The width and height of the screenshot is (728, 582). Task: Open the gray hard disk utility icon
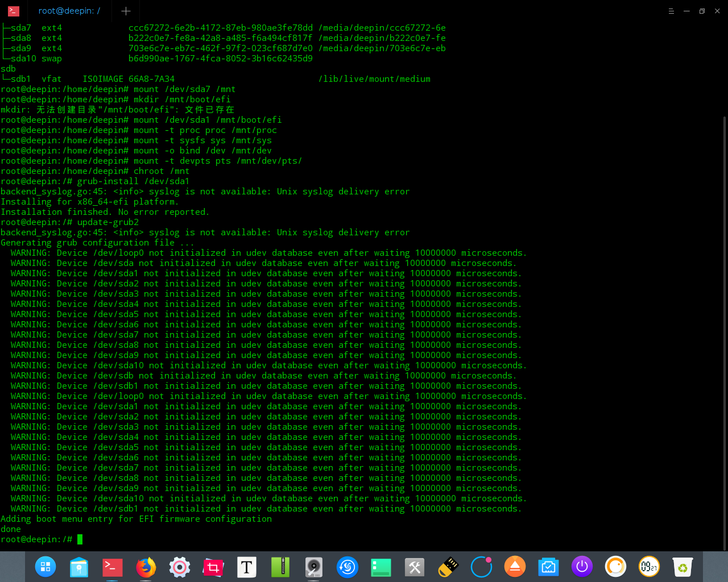coord(313,567)
